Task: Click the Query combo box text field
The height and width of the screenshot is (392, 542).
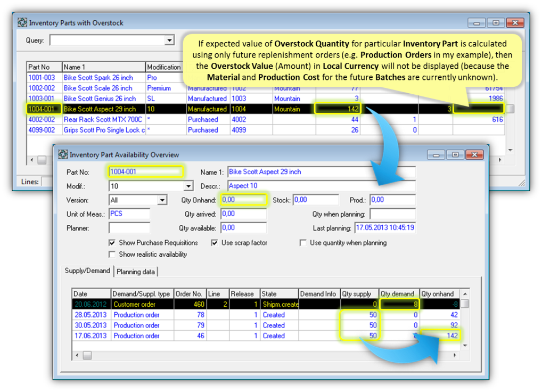Action: (x=108, y=40)
